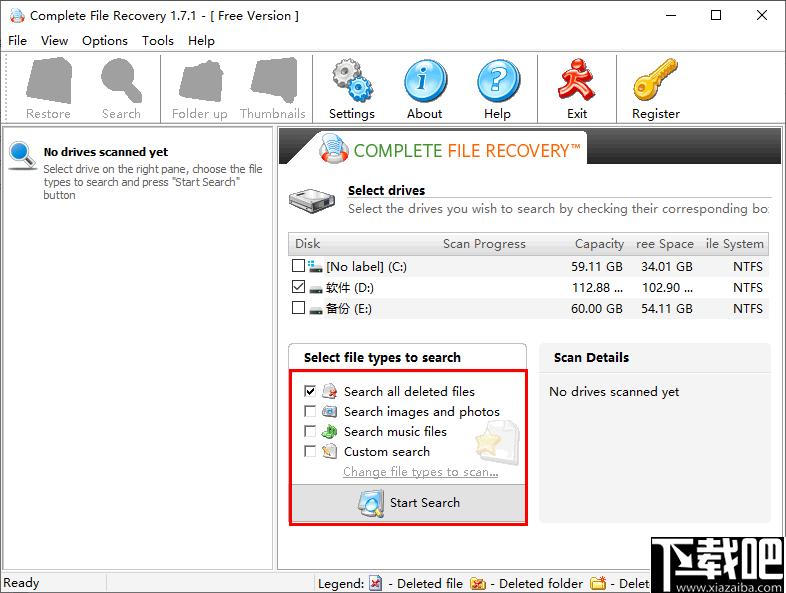The image size is (786, 593).
Task: Click the red Exit icon
Action: click(576, 79)
